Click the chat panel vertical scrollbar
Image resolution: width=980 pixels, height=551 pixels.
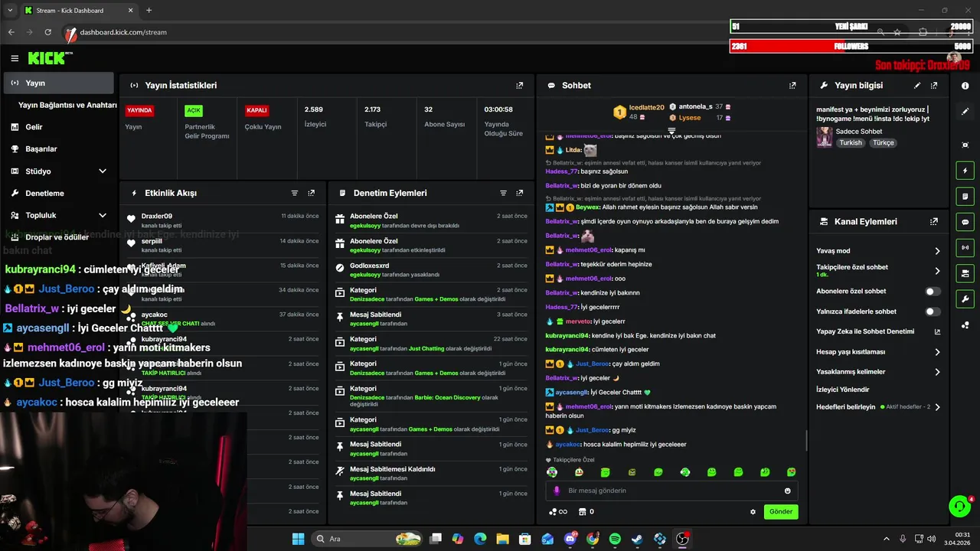pyautogui.click(x=807, y=440)
